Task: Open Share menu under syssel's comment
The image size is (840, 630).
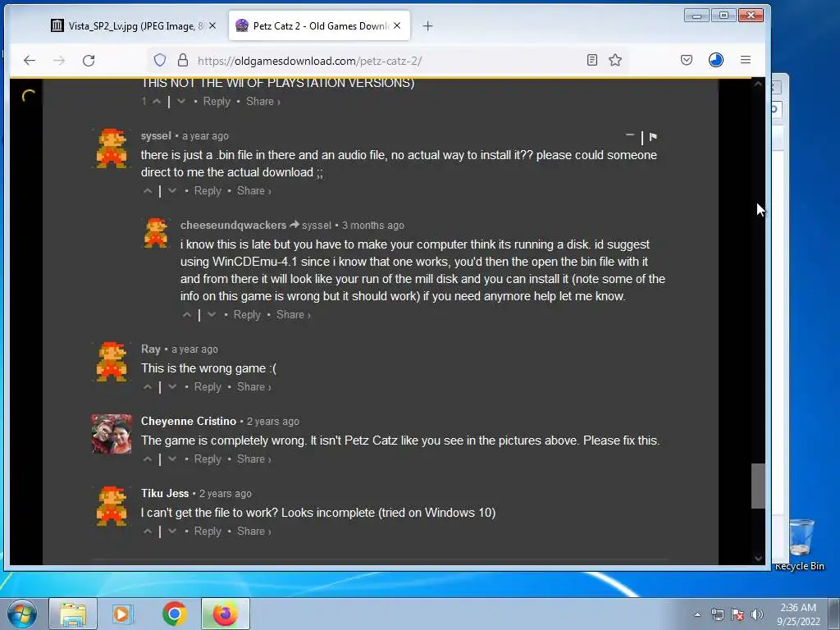Action: pos(254,190)
